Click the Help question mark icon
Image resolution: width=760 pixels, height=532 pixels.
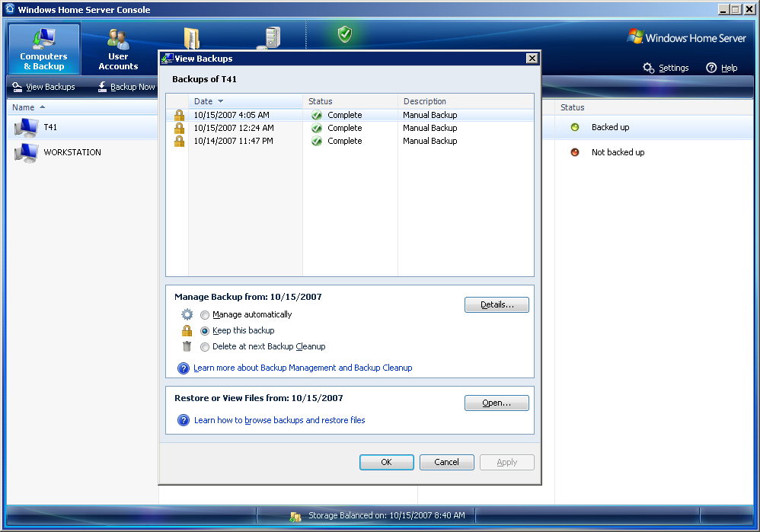(711, 68)
